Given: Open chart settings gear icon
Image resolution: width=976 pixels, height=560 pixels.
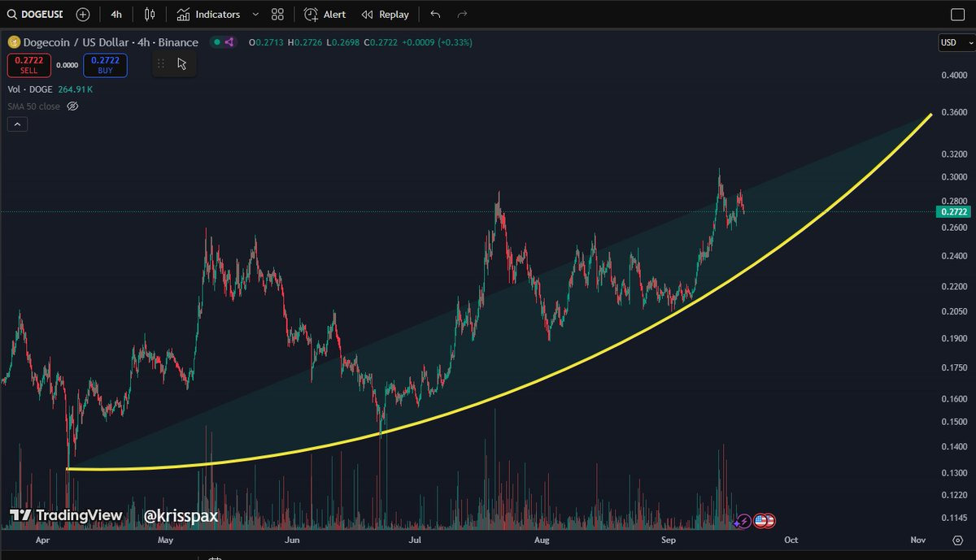Looking at the screenshot, I should pyautogui.click(x=956, y=540).
